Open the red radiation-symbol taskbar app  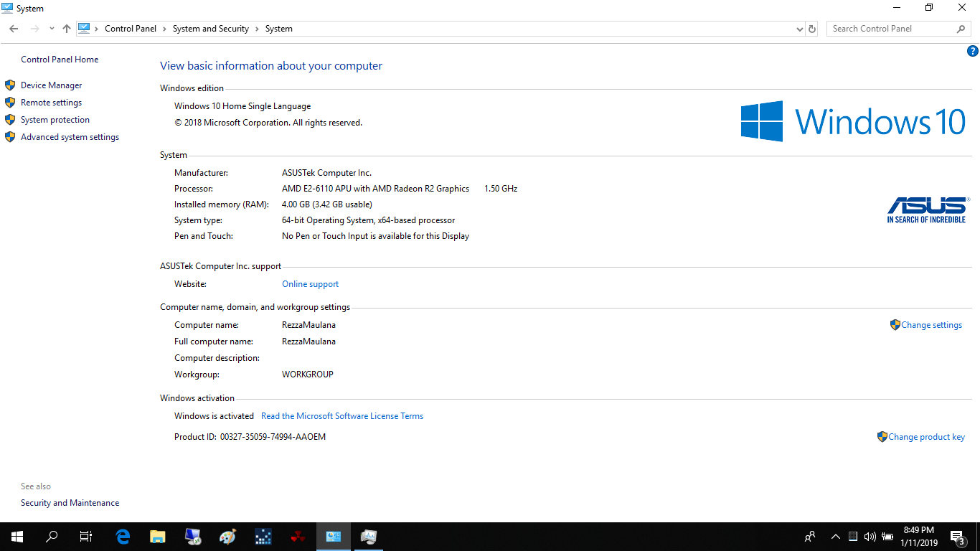coord(298,537)
